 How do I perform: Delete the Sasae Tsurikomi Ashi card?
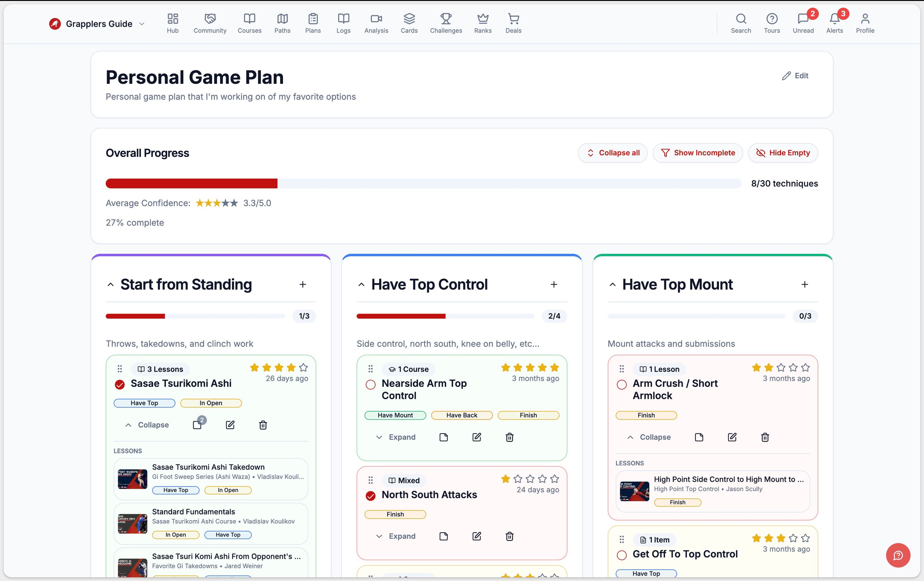[x=263, y=425]
